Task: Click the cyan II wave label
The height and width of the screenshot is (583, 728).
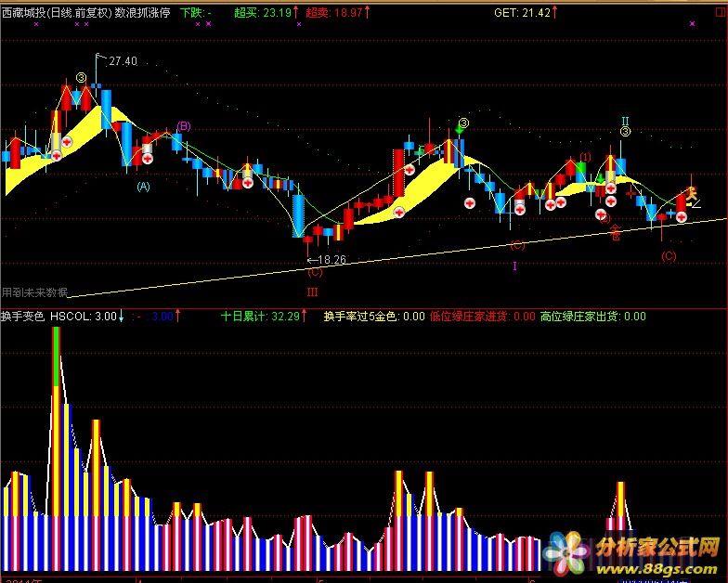Action: click(625, 122)
